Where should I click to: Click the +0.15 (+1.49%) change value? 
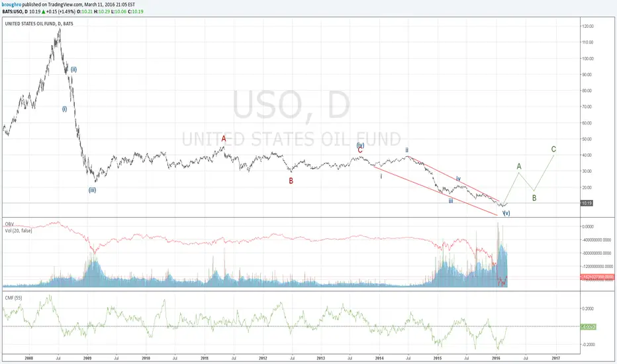point(61,11)
